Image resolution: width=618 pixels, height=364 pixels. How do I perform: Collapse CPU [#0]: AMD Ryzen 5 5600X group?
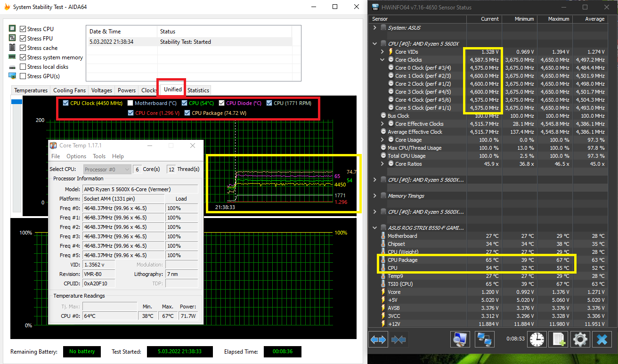click(375, 44)
